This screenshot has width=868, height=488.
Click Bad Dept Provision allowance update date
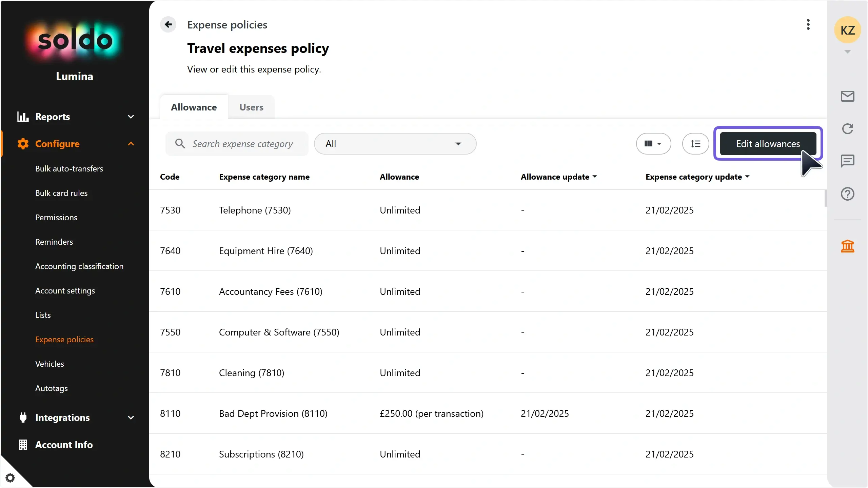[x=545, y=413]
